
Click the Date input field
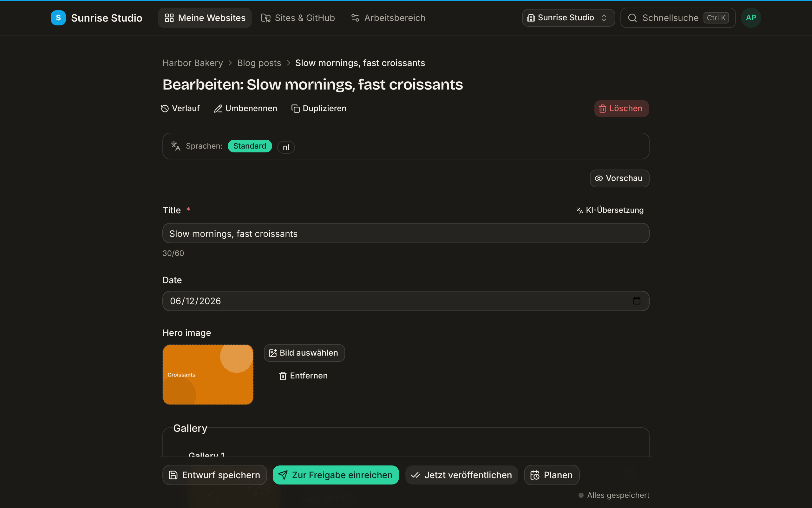pos(406,301)
